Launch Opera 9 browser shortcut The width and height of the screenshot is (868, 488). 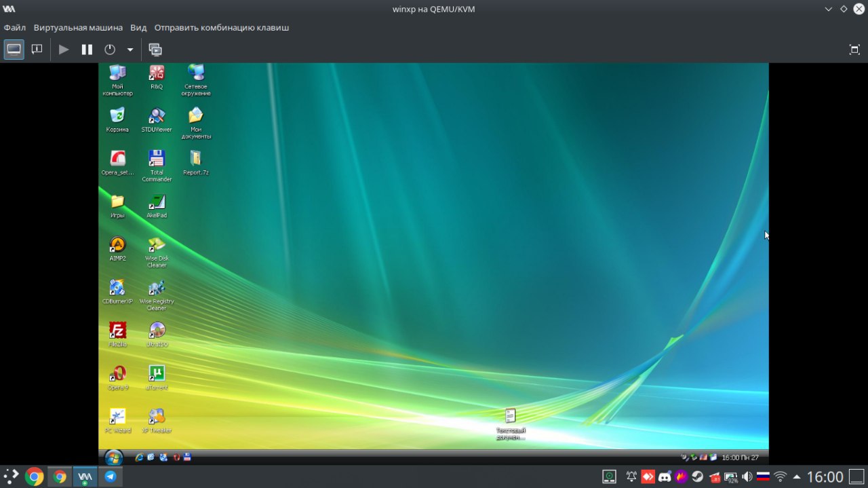pyautogui.click(x=117, y=378)
